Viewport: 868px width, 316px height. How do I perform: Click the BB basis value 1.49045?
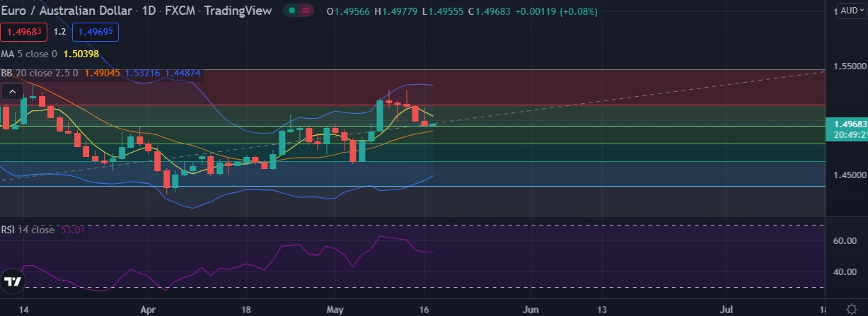102,72
